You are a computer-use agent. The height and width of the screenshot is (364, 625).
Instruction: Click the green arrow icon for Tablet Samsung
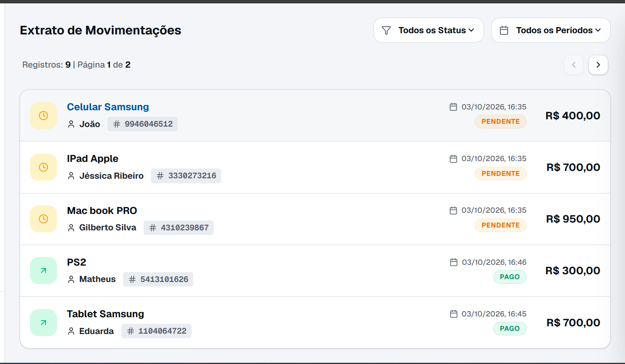43,323
